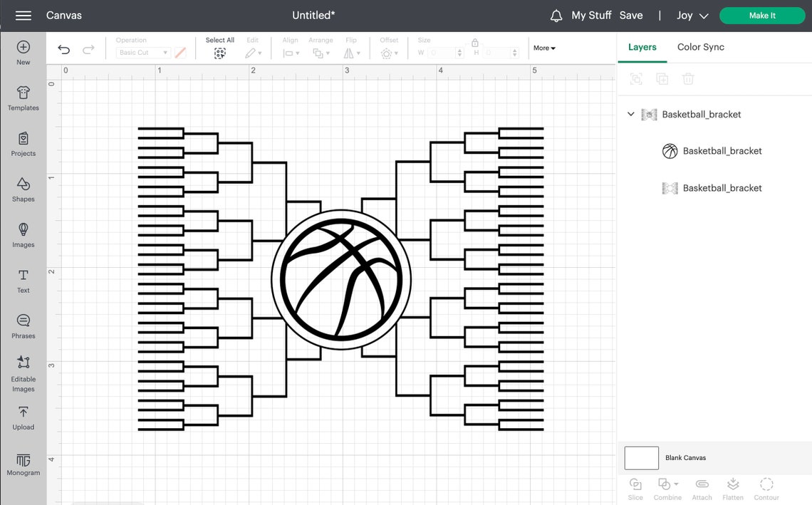Screen dimensions: 812x505
Task: Collapse the Basketball_bracket group
Action: pyautogui.click(x=630, y=114)
